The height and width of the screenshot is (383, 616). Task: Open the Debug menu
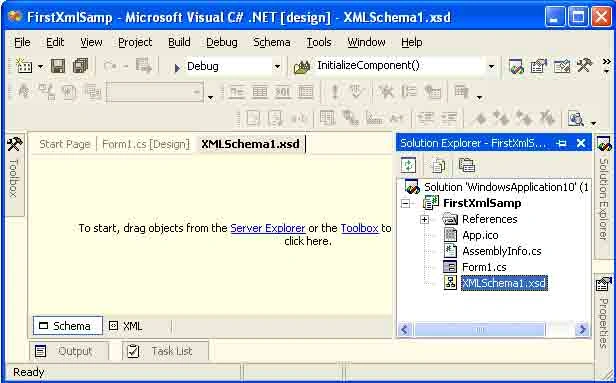222,42
